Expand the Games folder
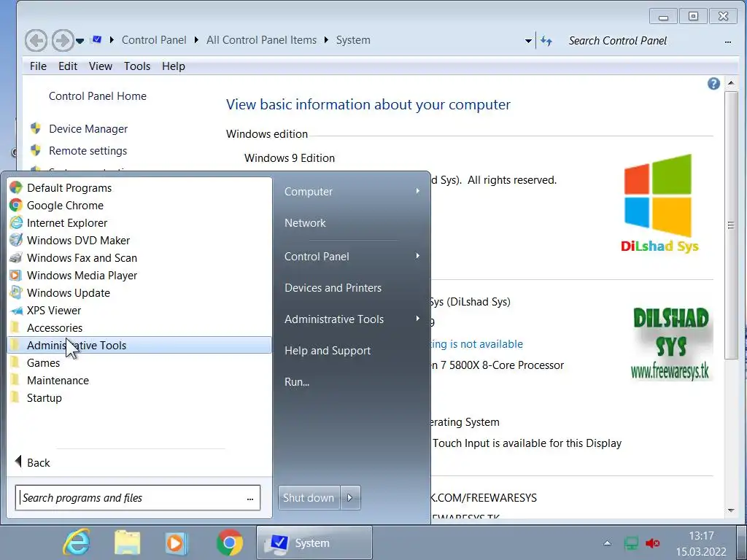 [x=139, y=363]
